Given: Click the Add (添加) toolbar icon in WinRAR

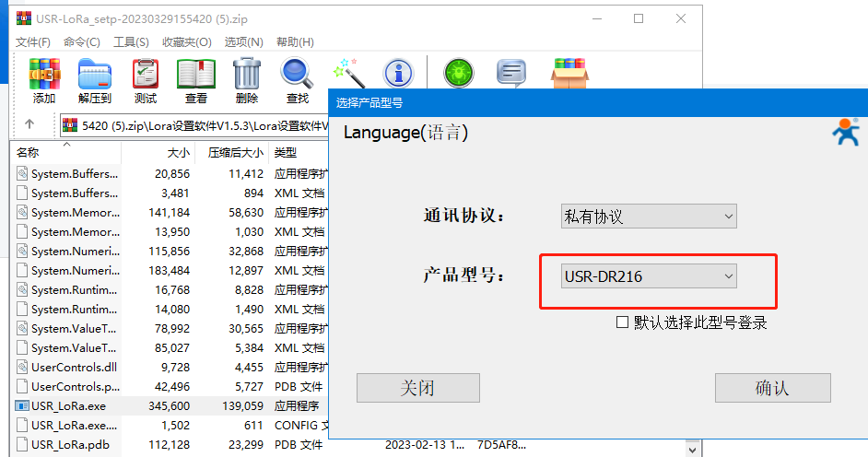Looking at the screenshot, I should [44, 74].
